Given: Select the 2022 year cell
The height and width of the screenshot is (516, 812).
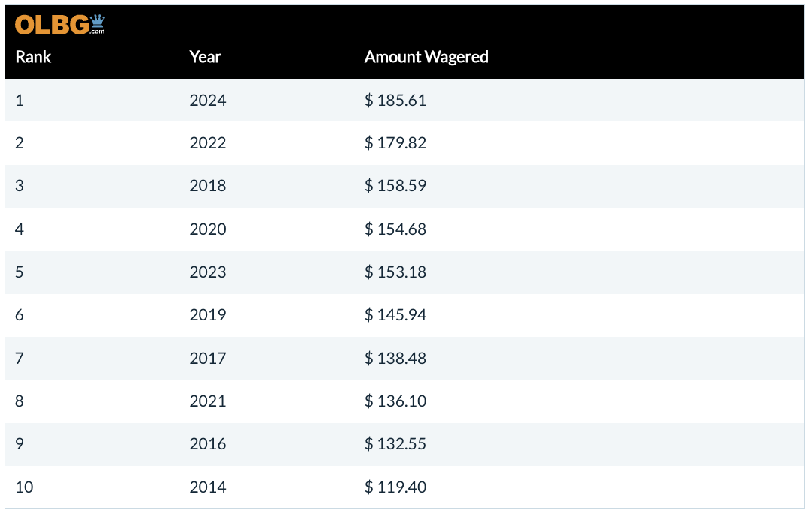Looking at the screenshot, I should (x=208, y=142).
